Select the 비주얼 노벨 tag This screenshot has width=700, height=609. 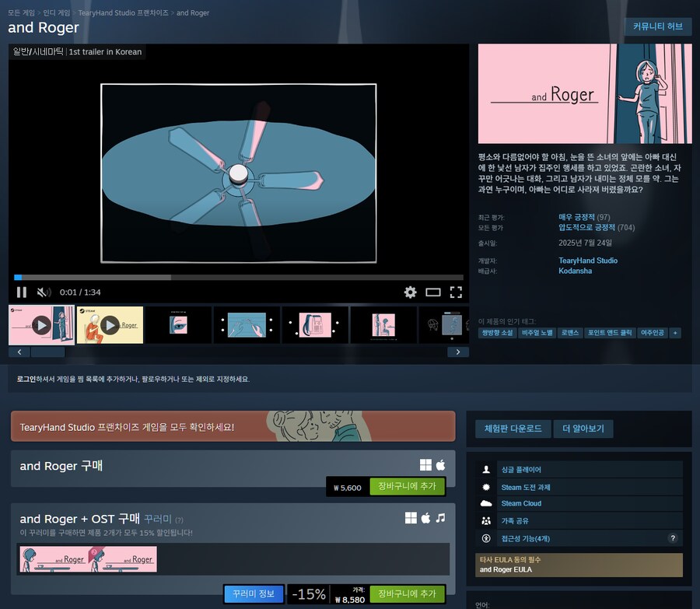(x=538, y=333)
